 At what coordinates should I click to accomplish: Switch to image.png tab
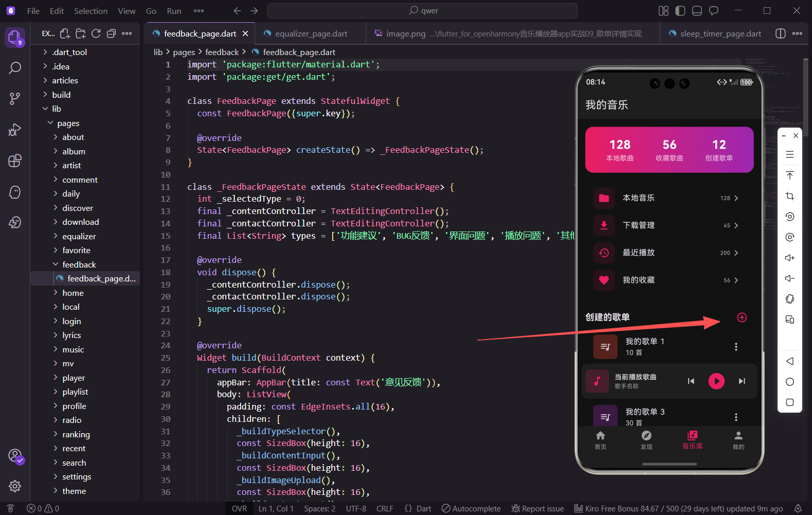click(x=513, y=33)
